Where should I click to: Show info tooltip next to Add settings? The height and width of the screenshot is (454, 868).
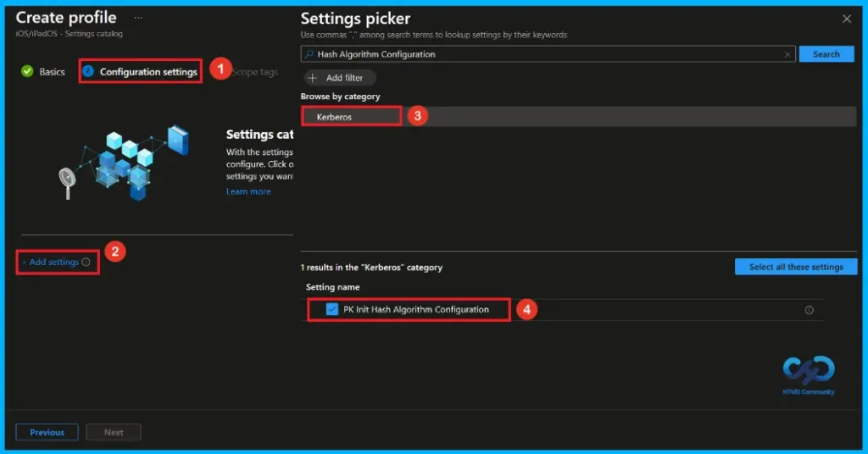pyautogui.click(x=86, y=262)
